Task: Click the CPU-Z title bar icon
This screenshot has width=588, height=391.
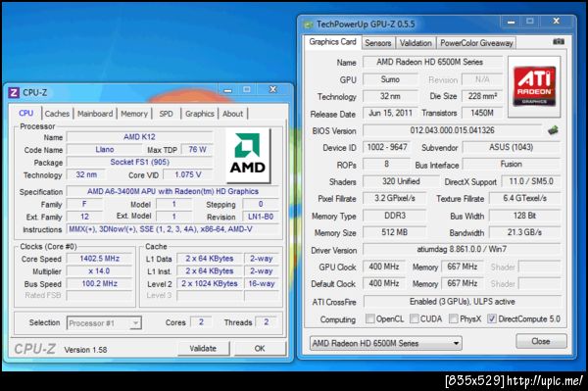Action: [14, 92]
